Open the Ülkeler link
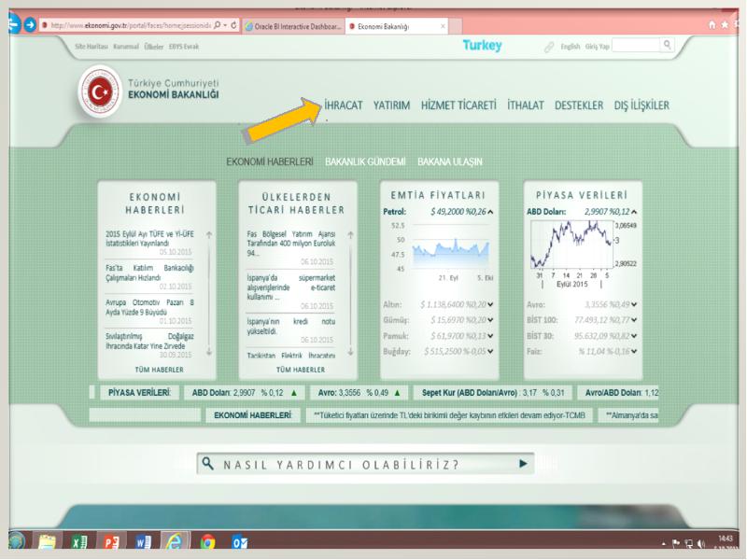This screenshot has height=560, width=747. pos(153,47)
